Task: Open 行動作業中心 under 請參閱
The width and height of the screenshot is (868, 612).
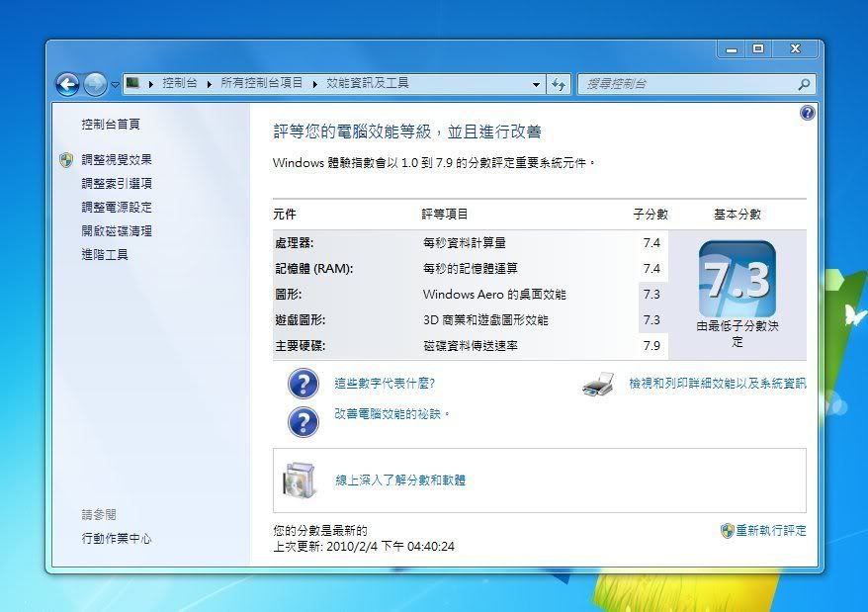Action: [x=117, y=538]
